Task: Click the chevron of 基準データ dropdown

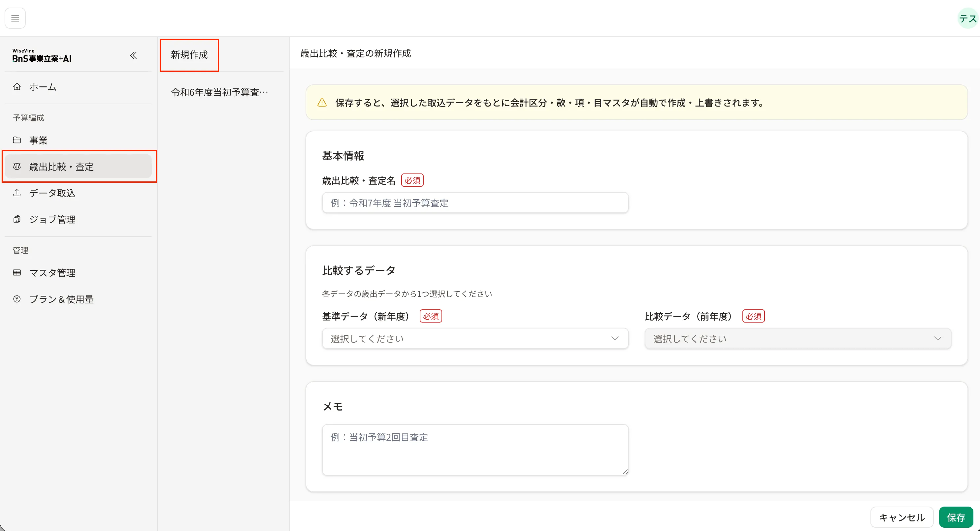Action: [615, 338]
